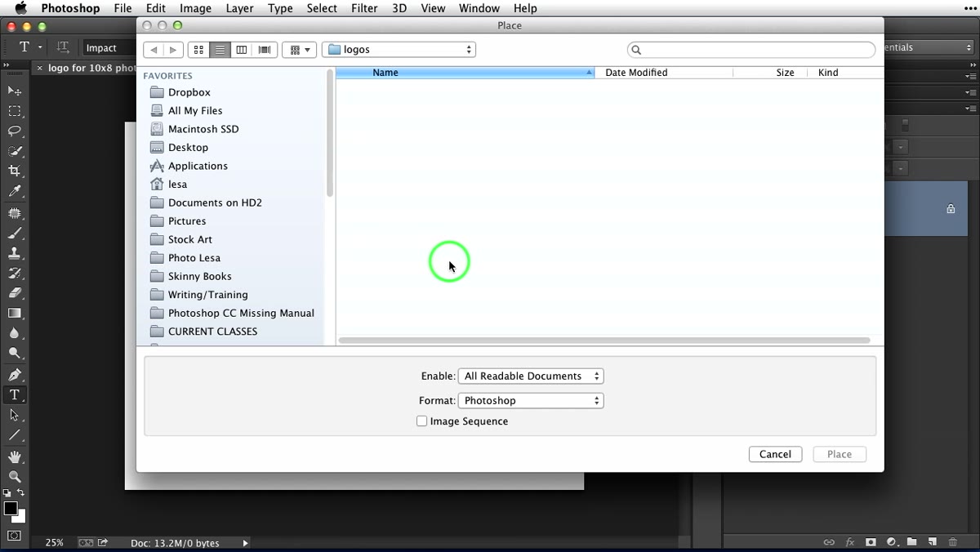Screen dimensions: 980x552
Task: Go back in the Place dialog
Action: [x=154, y=50]
